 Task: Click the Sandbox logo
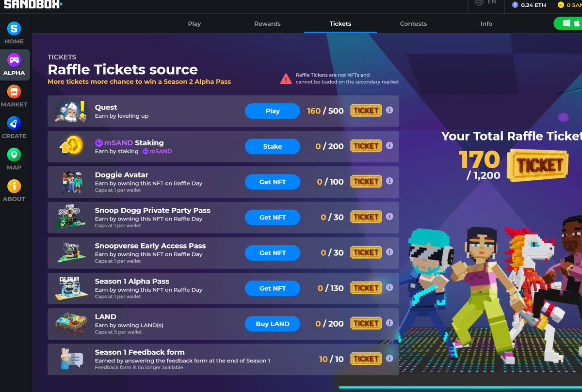[x=33, y=4]
